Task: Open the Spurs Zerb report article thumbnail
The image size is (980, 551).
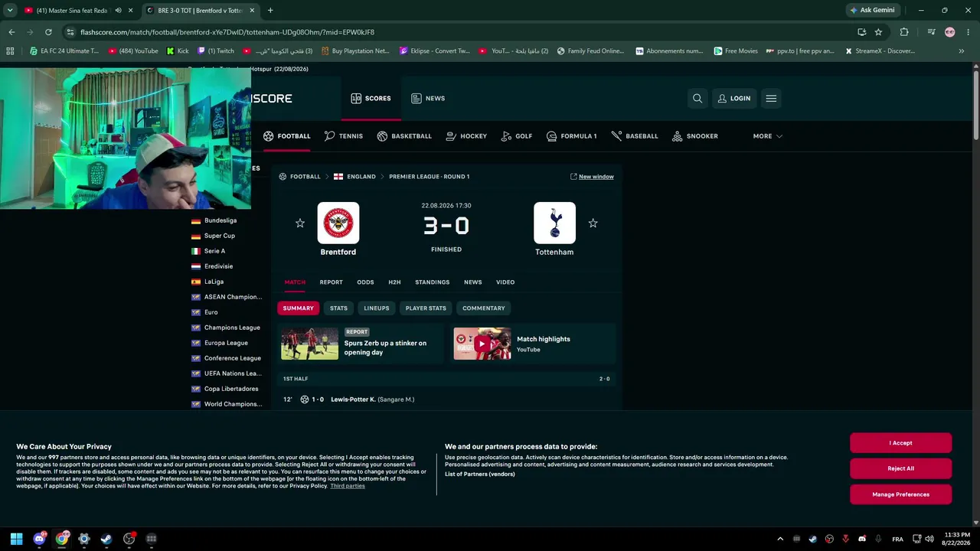Action: click(x=309, y=344)
